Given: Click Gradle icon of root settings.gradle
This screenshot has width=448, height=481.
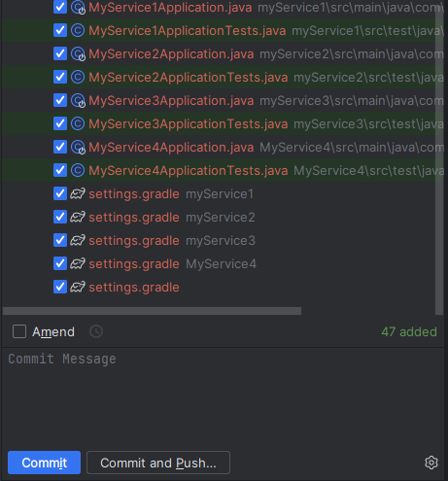Looking at the screenshot, I should tap(78, 287).
